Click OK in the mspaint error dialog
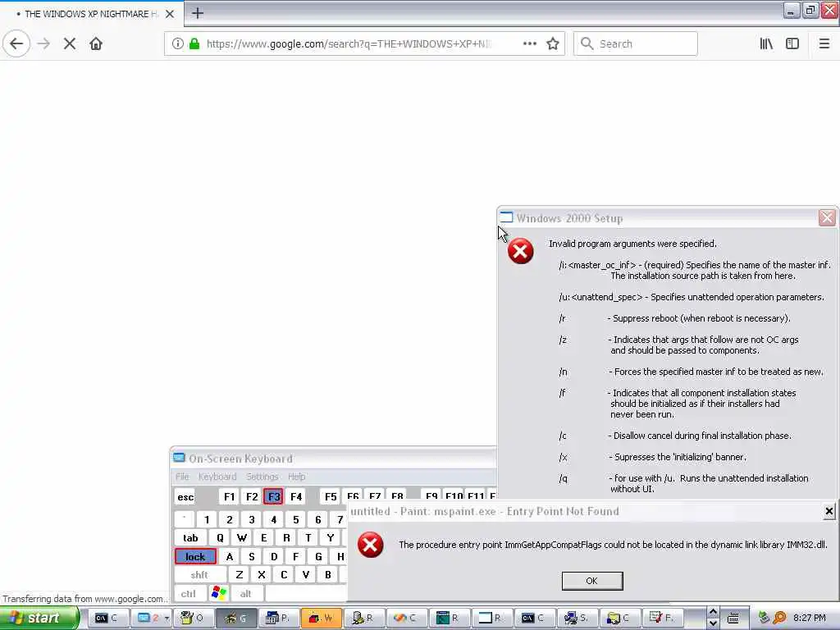The image size is (840, 630). 592,581
